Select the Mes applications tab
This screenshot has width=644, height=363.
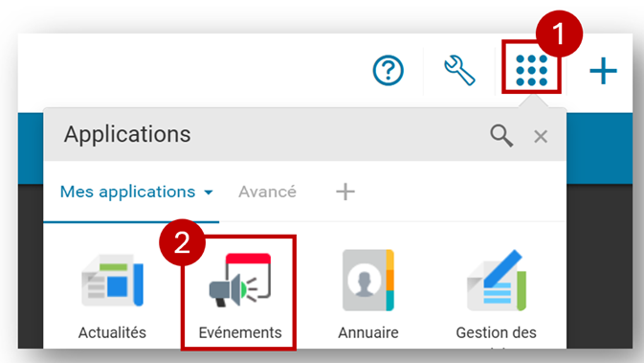(x=127, y=192)
